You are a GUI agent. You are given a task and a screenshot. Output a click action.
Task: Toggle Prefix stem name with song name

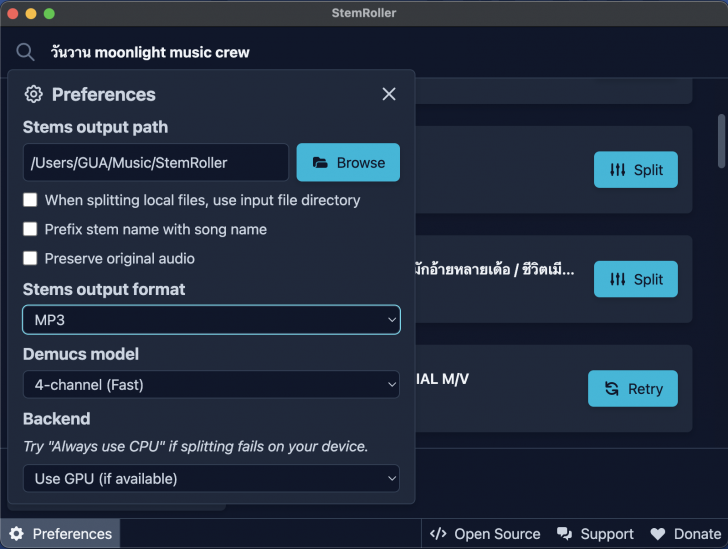[30, 229]
